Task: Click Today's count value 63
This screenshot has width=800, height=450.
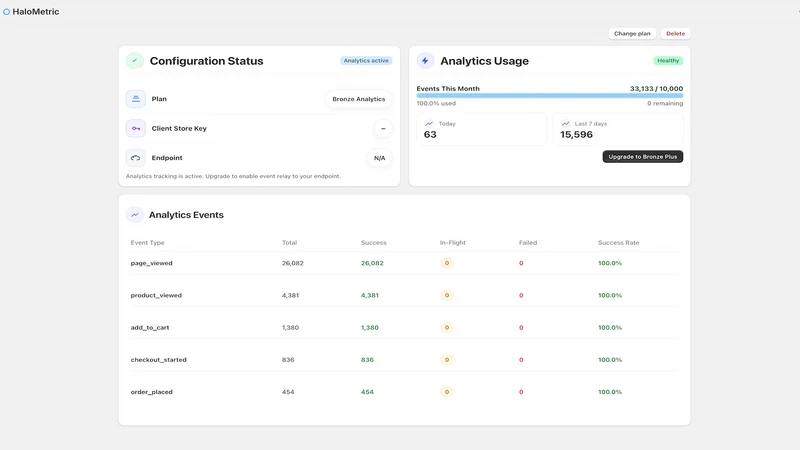Action: pos(430,135)
